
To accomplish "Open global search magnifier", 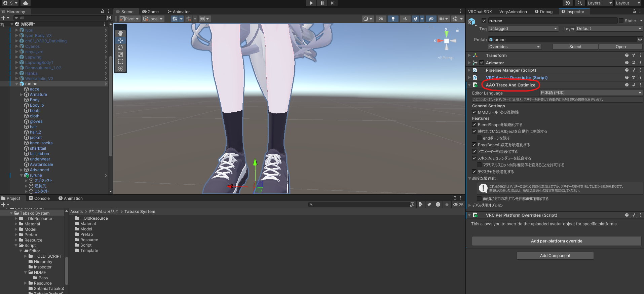I will click(x=579, y=3).
